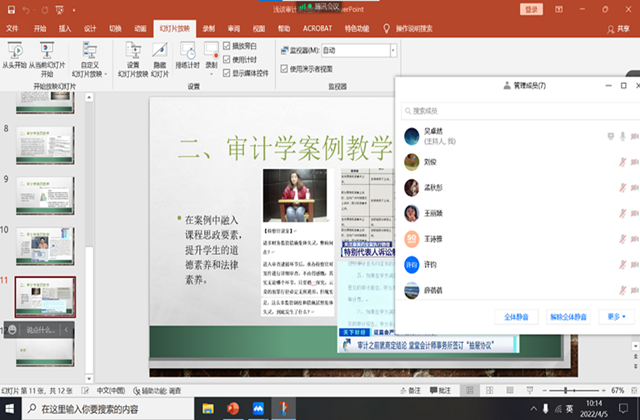Open PowerPoint from the Windows taskbar
The width and height of the screenshot is (640, 420).
coord(234,408)
